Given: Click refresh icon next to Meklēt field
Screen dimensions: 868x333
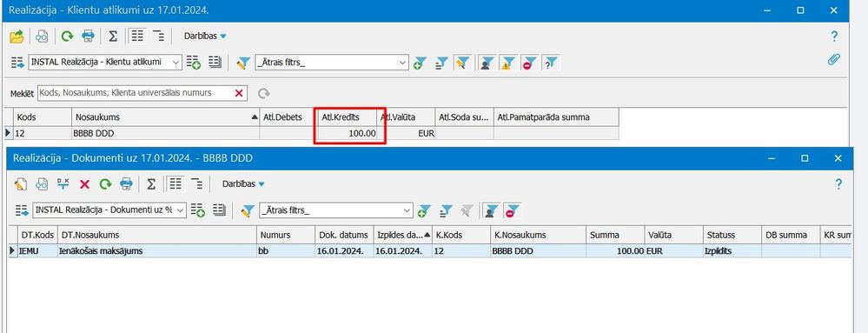Looking at the screenshot, I should click(264, 93).
